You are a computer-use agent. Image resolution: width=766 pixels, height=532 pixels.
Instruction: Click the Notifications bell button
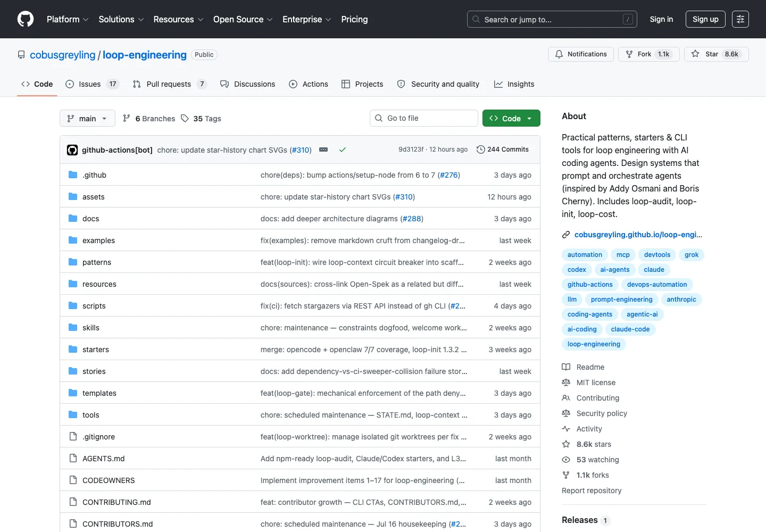pos(581,54)
